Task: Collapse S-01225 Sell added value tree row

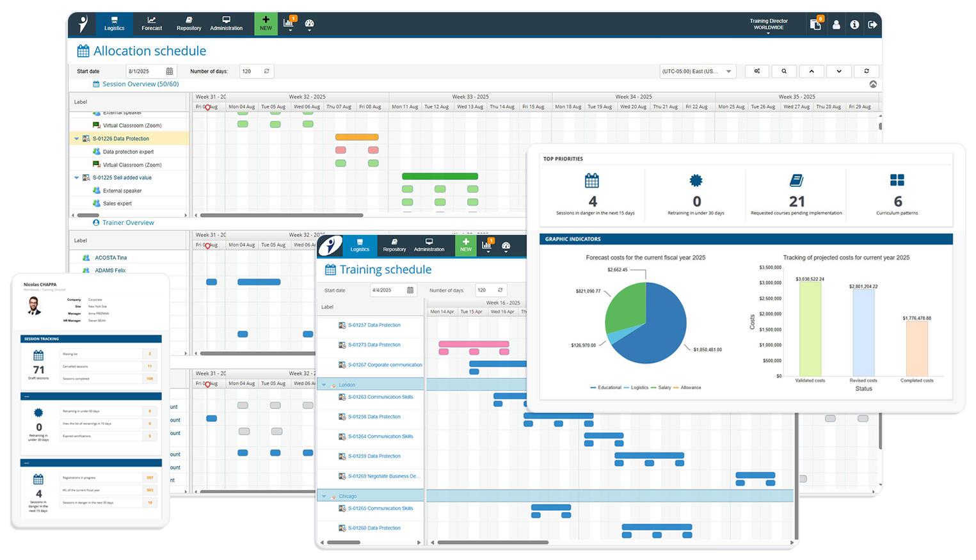Action: 77,178
